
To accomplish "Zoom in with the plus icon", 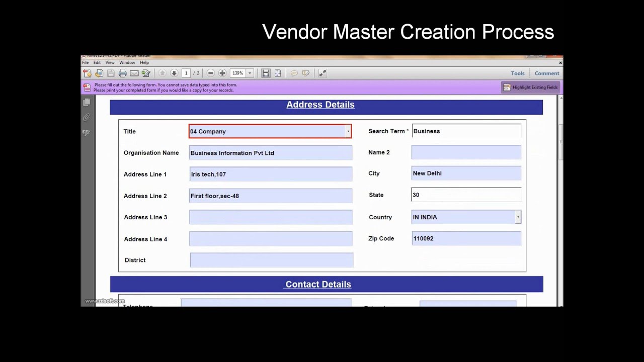I will [222, 73].
